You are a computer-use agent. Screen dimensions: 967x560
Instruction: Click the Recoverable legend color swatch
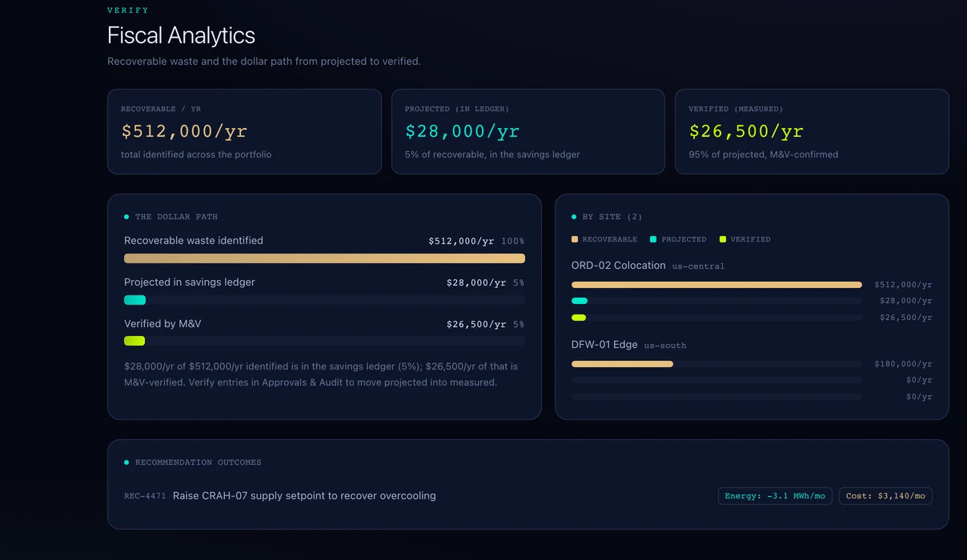coord(575,239)
